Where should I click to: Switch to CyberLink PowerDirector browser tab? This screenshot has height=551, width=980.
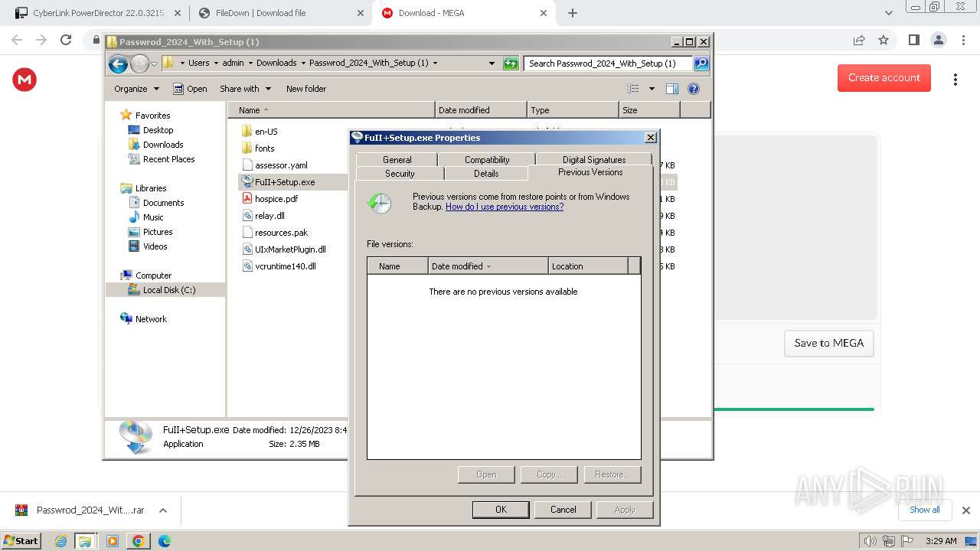coord(98,13)
